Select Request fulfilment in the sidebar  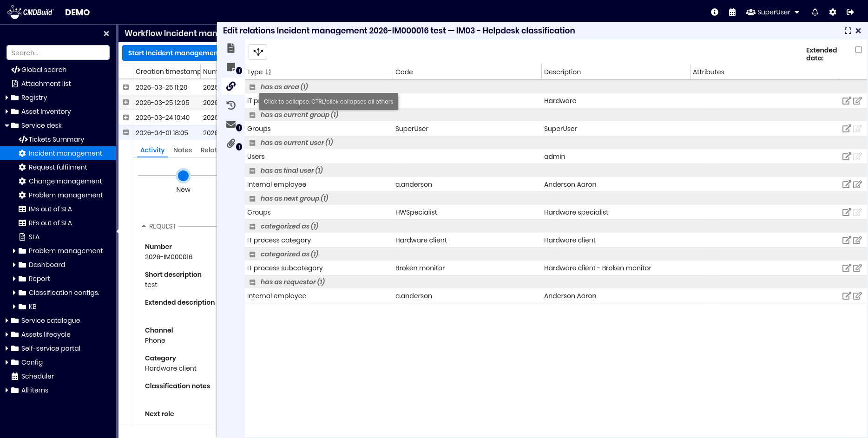pos(58,167)
